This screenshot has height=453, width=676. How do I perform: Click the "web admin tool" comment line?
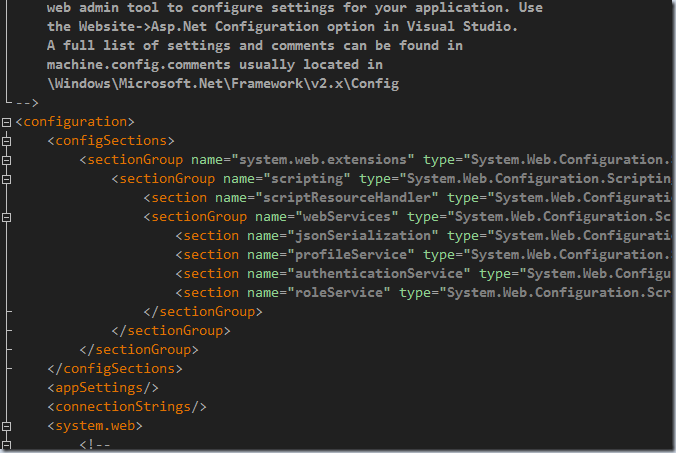click(294, 8)
